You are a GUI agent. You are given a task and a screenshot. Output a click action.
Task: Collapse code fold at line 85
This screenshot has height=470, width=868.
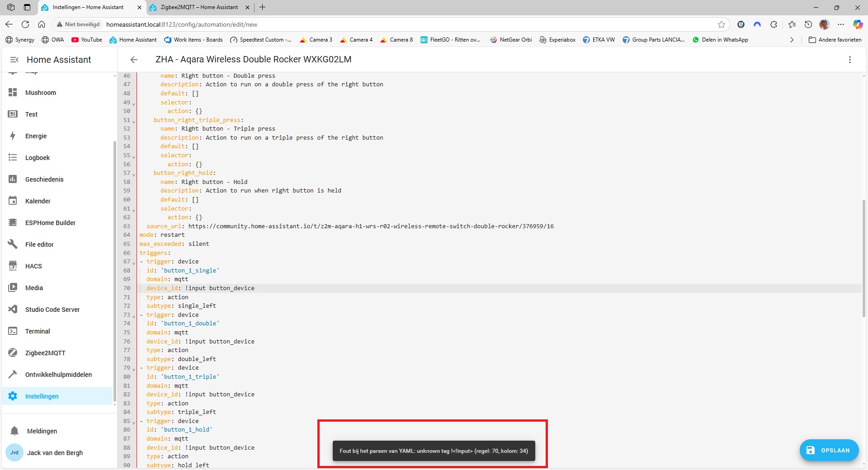click(x=134, y=423)
